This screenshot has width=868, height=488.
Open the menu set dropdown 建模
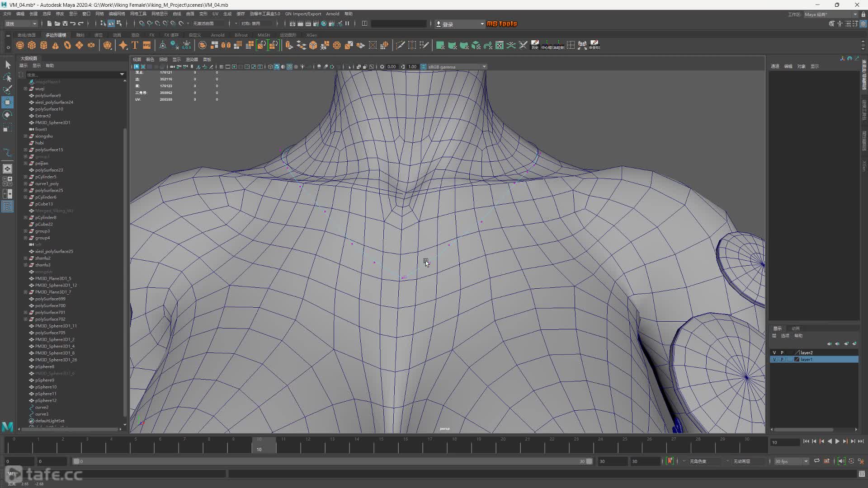(x=21, y=23)
